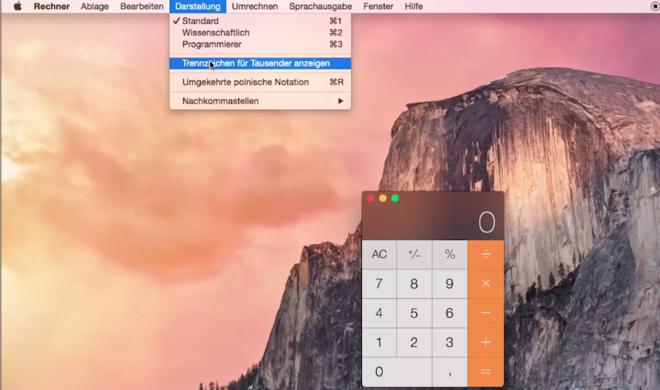Screen dimensions: 660x390
Task: Zoom calculator with green button
Action: pos(395,199)
